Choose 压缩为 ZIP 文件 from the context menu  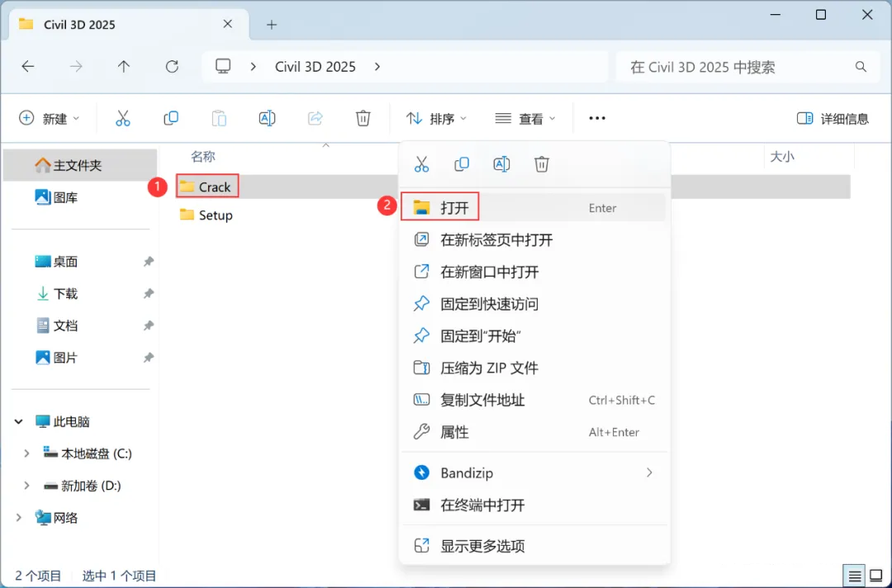[x=534, y=368]
